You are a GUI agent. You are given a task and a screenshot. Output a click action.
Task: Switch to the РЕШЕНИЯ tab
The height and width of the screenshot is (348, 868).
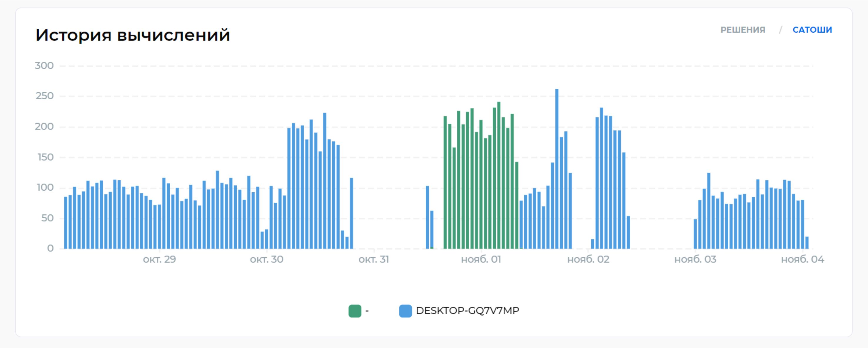[x=743, y=30]
